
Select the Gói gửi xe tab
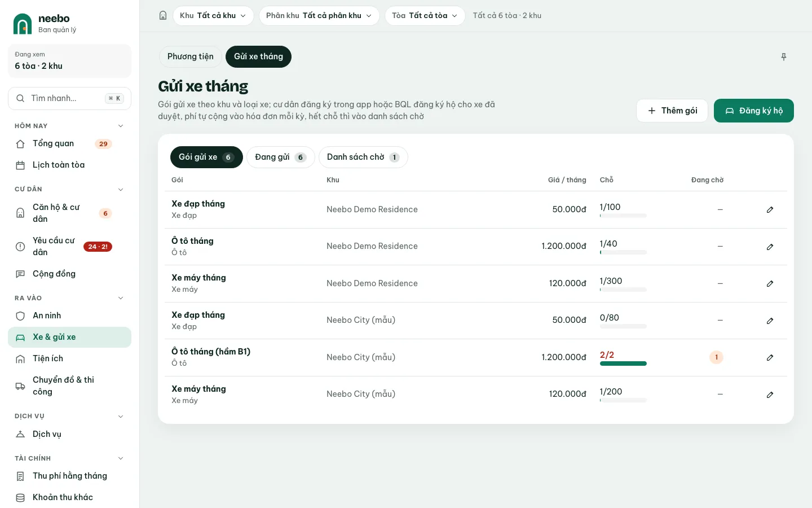click(206, 157)
